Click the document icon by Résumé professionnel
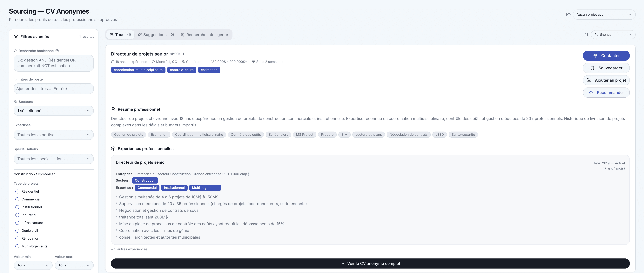This screenshot has height=273, width=644. [x=113, y=109]
